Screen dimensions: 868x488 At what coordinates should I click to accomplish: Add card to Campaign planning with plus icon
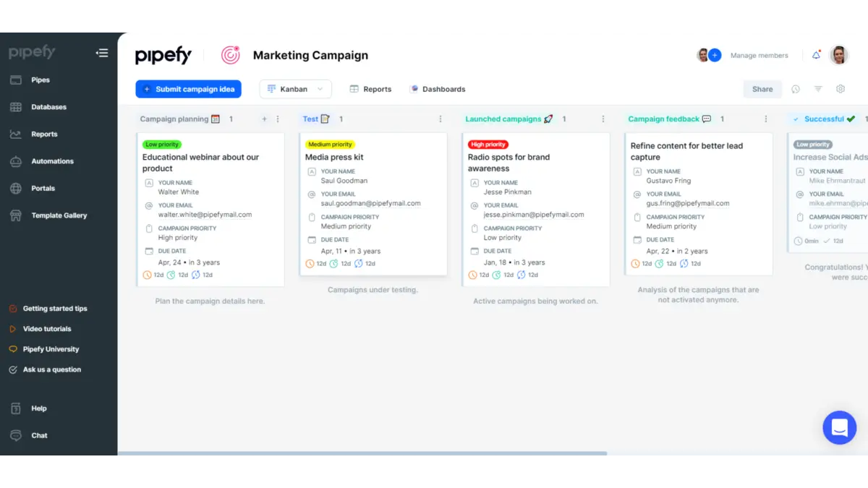tap(264, 119)
